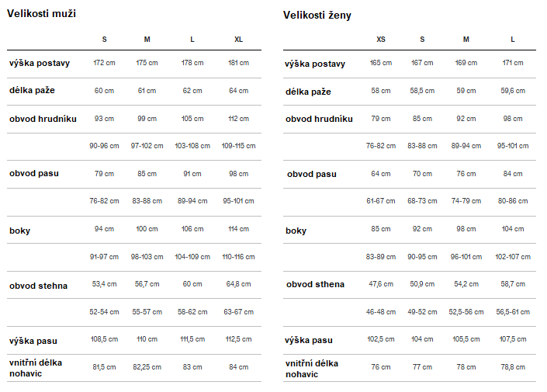The width and height of the screenshot is (547, 392).
Task: Click the "Velikosti ženy" heading
Action: (x=317, y=16)
